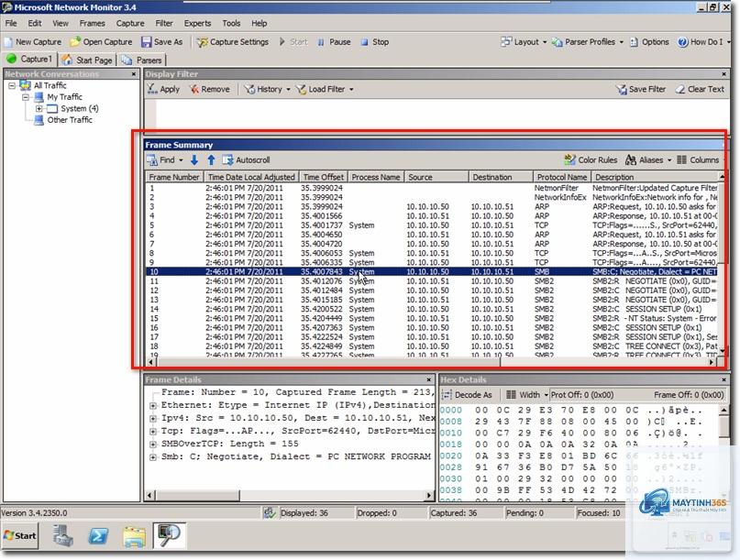Open the Find dropdown in Frame Summary

[x=164, y=160]
